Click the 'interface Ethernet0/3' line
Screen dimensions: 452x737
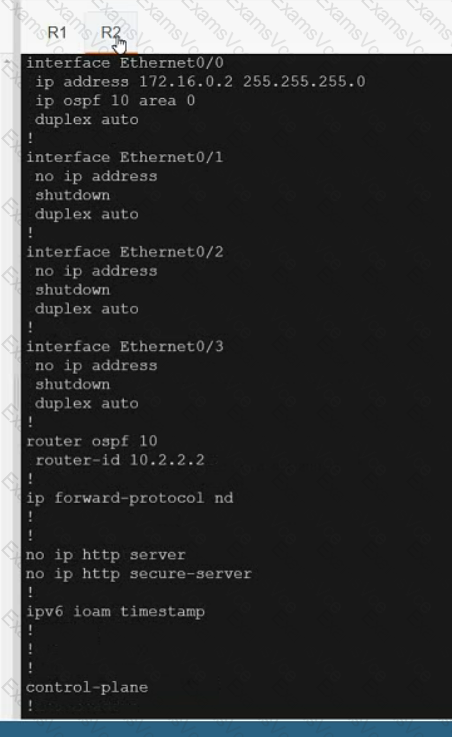coord(125,346)
